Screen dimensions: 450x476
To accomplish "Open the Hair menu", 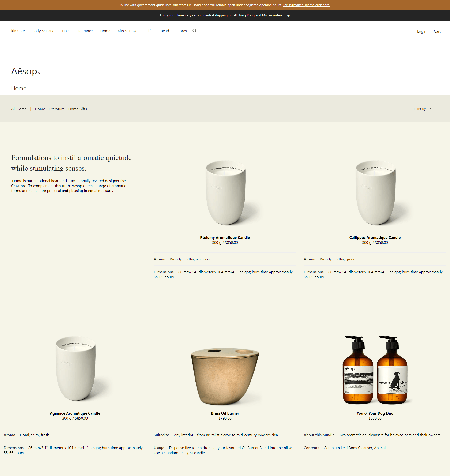I will click(65, 31).
